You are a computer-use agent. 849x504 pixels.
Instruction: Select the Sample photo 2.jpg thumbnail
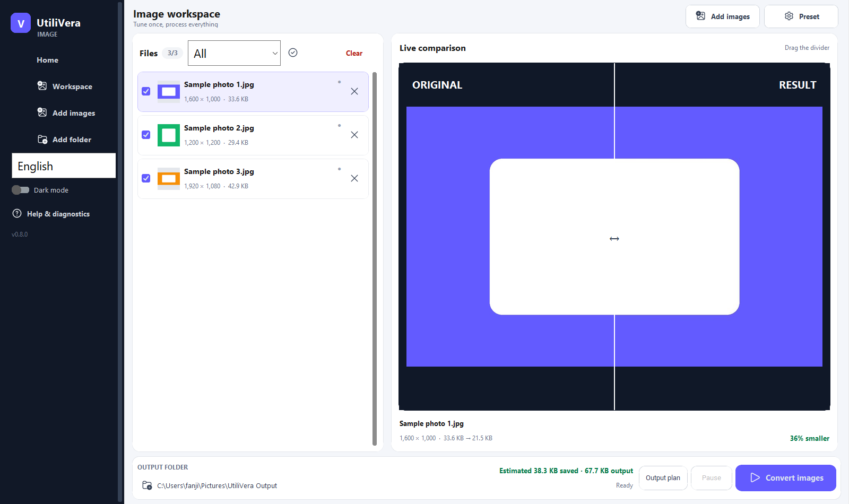pos(169,135)
